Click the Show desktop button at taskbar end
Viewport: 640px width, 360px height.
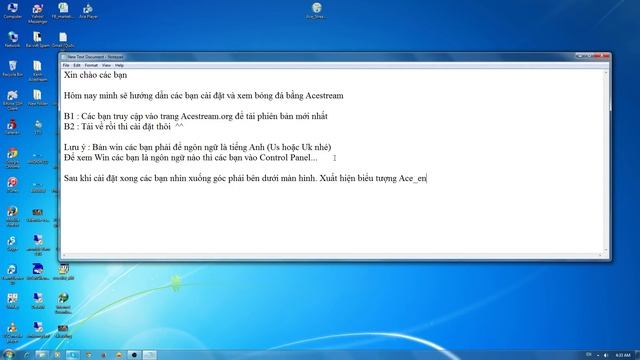[638, 355]
